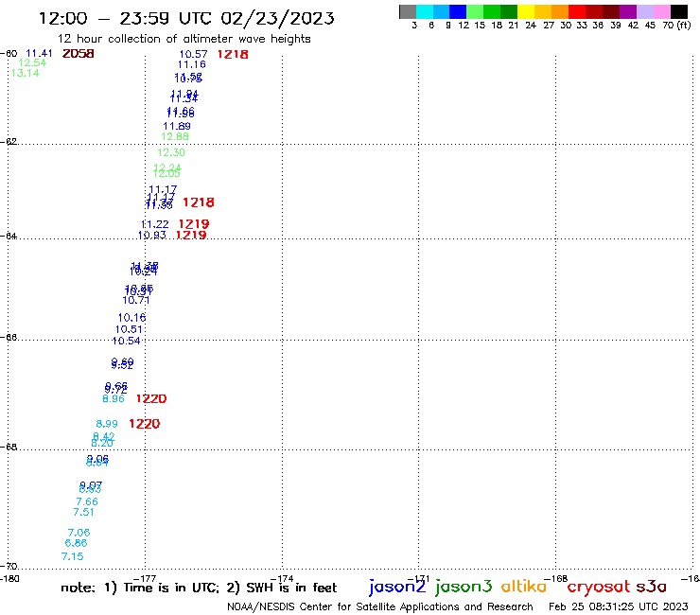Click the purple 39-42 ft legend swatch
This screenshot has width=700, height=615.
coord(628,11)
